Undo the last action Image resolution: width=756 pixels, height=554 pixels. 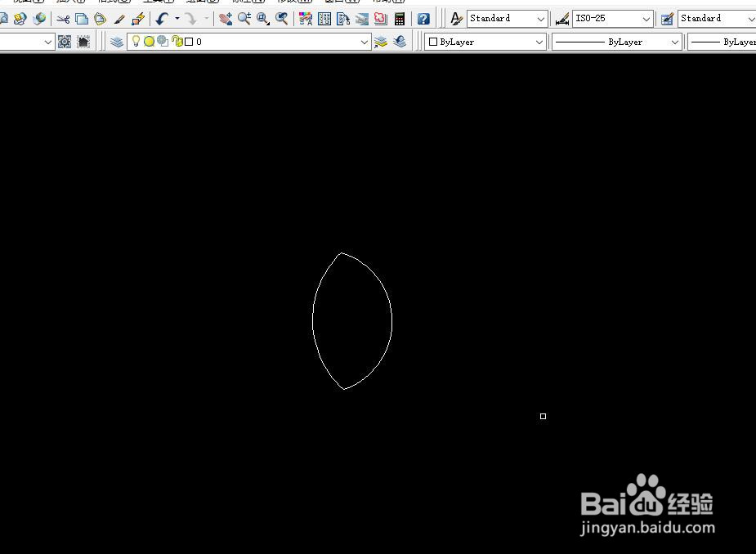tap(162, 19)
